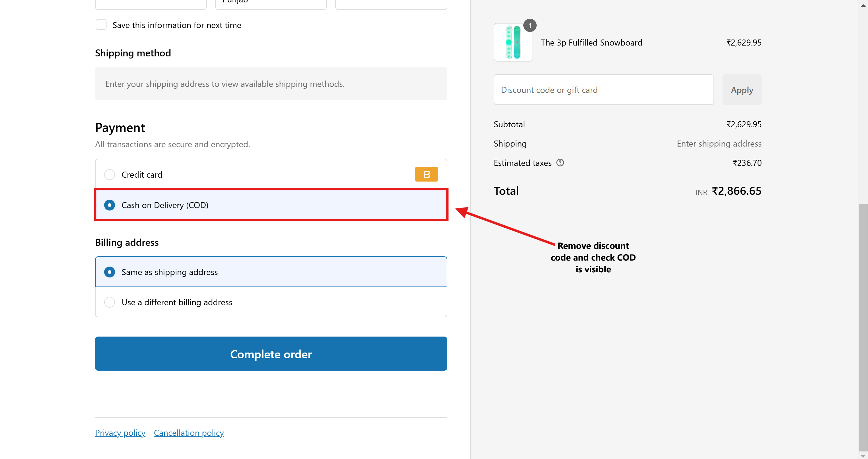Click the quantity badge on the snowboard image
This screenshot has width=868, height=459.
pos(530,26)
